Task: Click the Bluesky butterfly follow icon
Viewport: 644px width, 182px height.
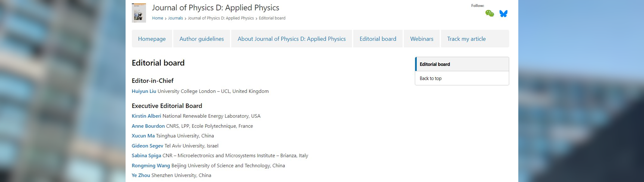Action: 503,13
